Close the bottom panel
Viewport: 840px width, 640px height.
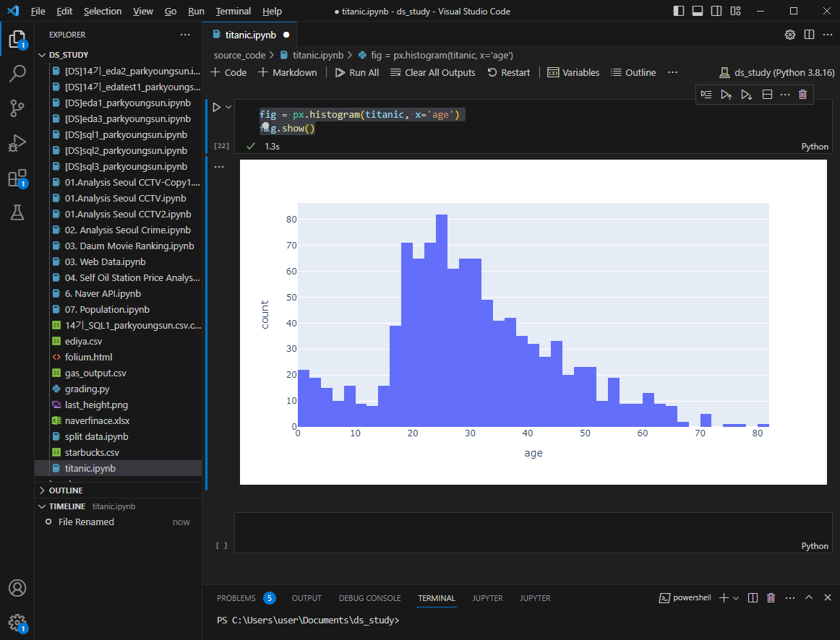point(828,597)
